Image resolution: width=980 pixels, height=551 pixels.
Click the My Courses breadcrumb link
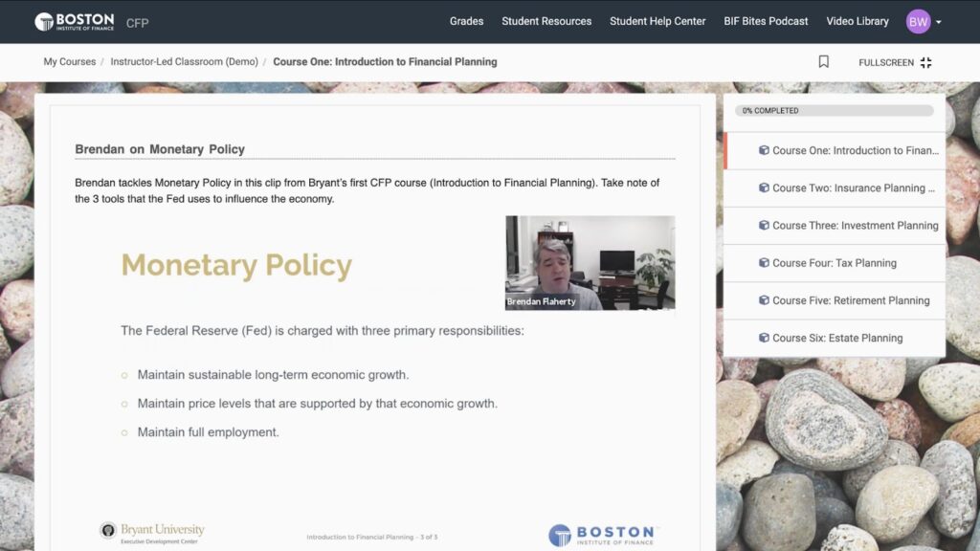[x=67, y=60]
